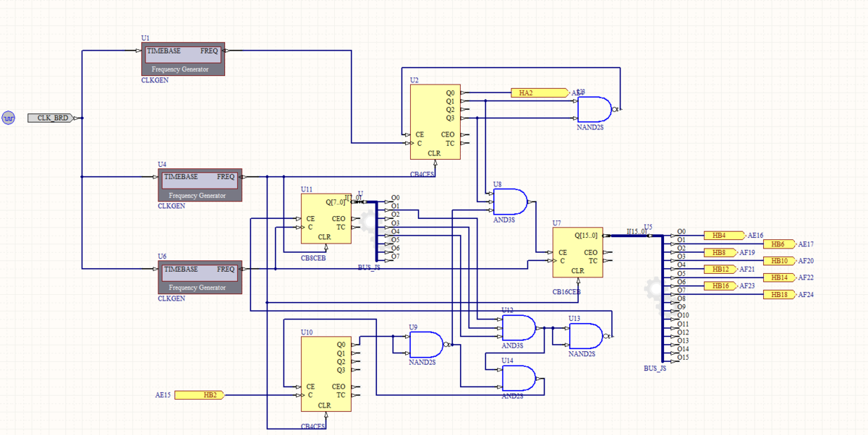
Task: Click the clock source symbol beside CLK_BRD
Action: (x=8, y=118)
